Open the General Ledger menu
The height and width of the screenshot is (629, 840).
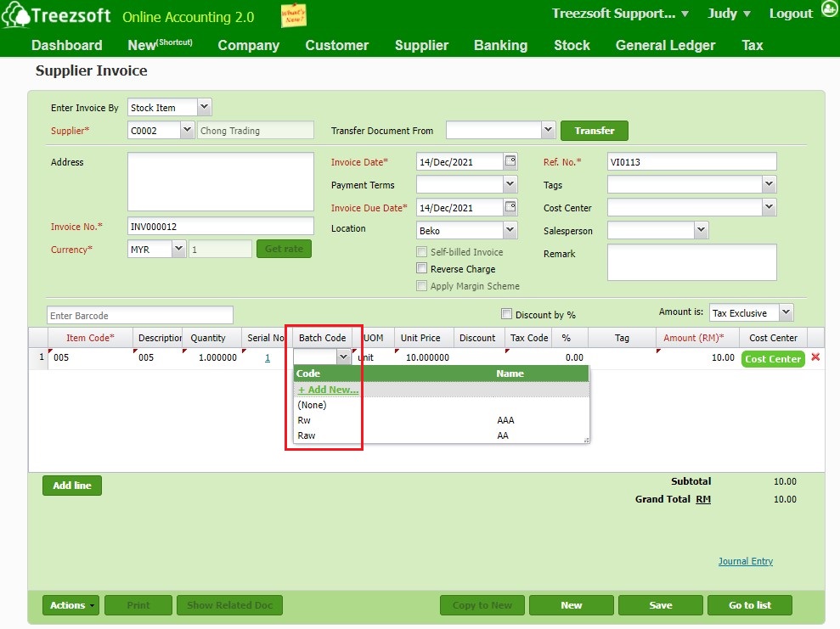pyautogui.click(x=665, y=45)
